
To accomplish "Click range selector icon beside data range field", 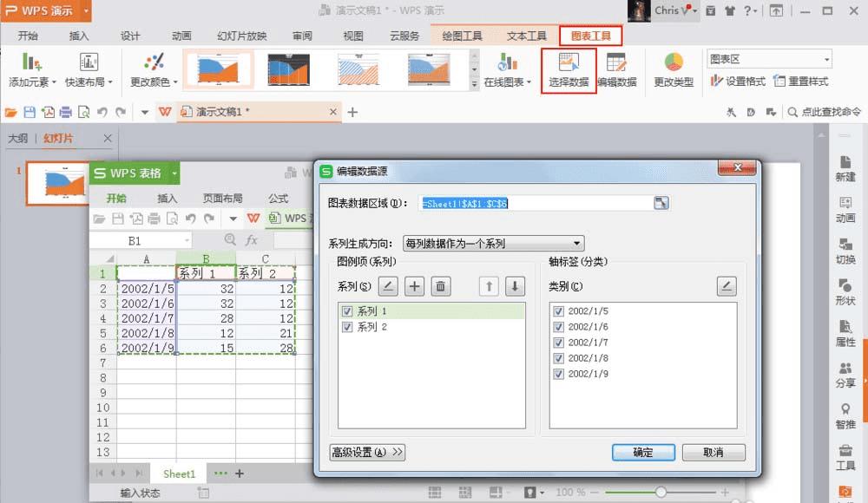I will point(661,203).
